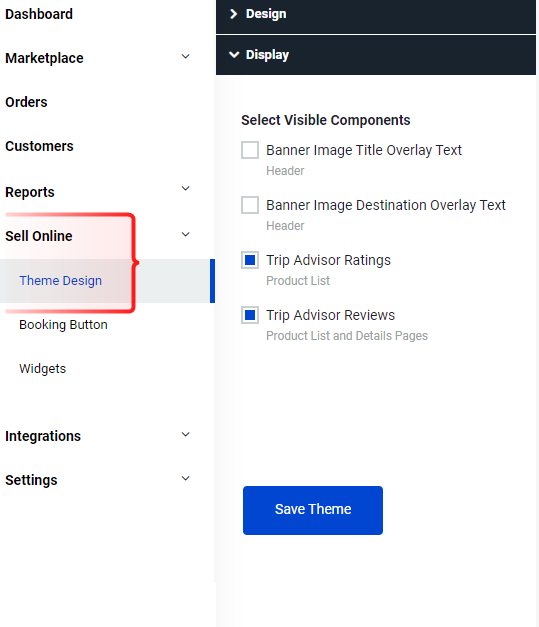
Task: Open the Reports menu
Action: [x=30, y=192]
